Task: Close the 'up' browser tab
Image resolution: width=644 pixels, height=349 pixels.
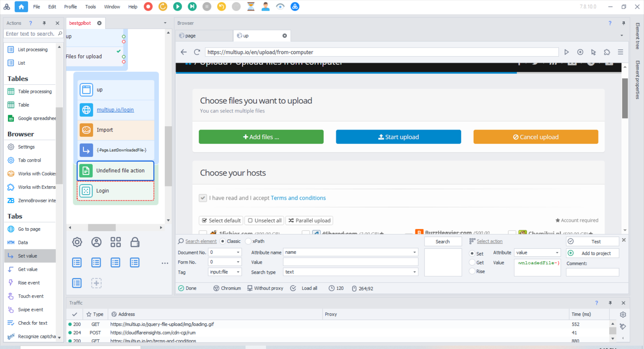Action: (284, 36)
